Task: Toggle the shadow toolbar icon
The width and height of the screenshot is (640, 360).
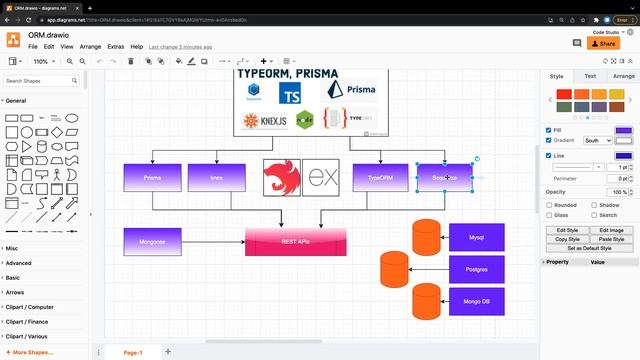Action: [x=204, y=61]
